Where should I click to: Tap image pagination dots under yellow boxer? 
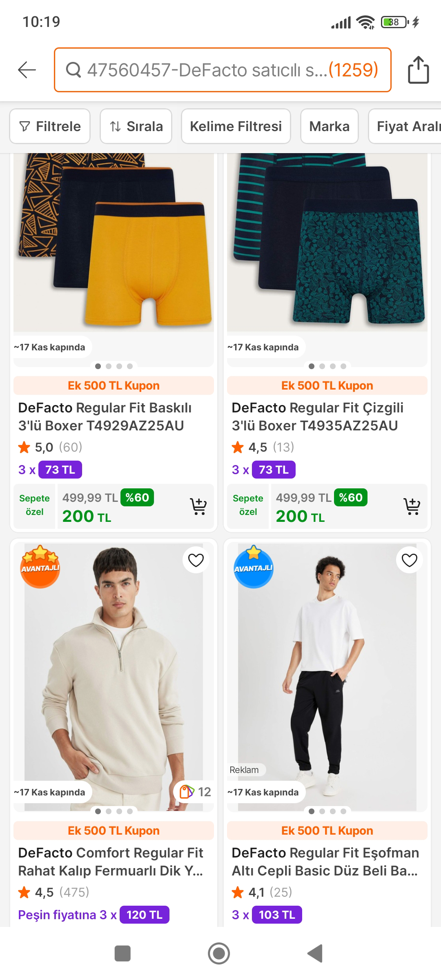114,366
